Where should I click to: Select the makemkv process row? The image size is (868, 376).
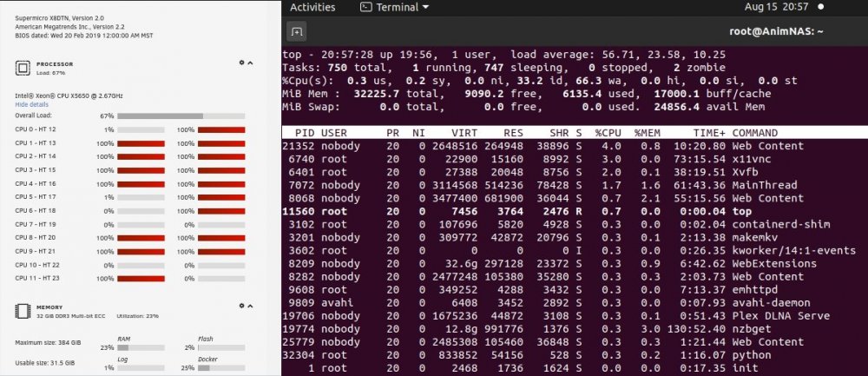coord(574,238)
